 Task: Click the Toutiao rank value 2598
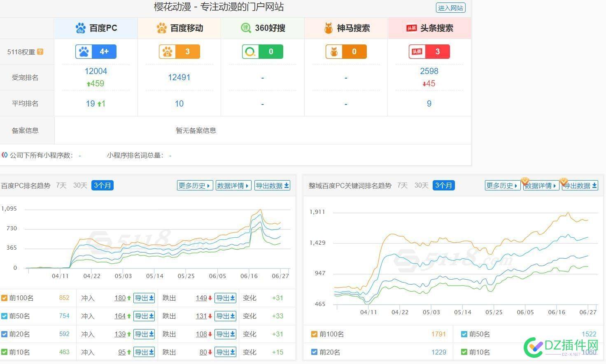pyautogui.click(x=429, y=71)
